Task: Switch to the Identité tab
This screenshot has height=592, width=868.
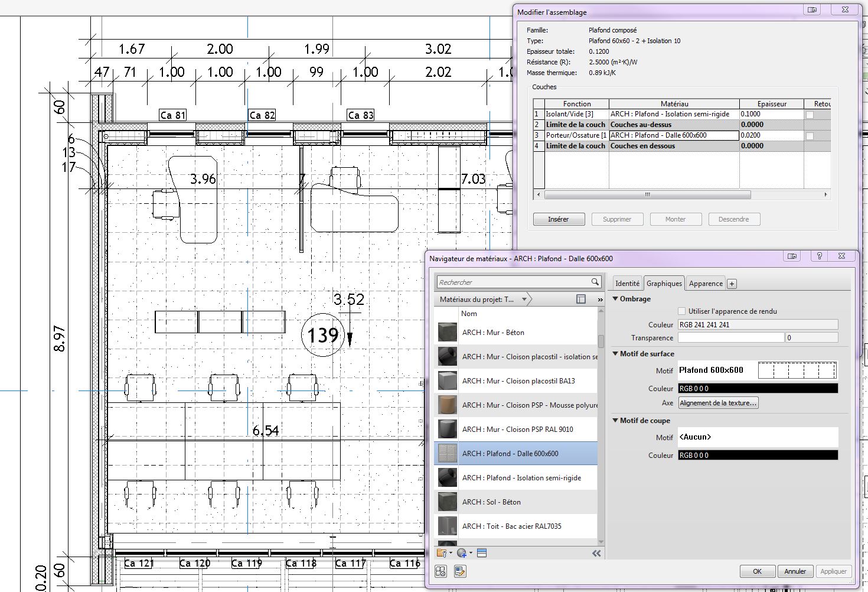Action: pyautogui.click(x=627, y=284)
